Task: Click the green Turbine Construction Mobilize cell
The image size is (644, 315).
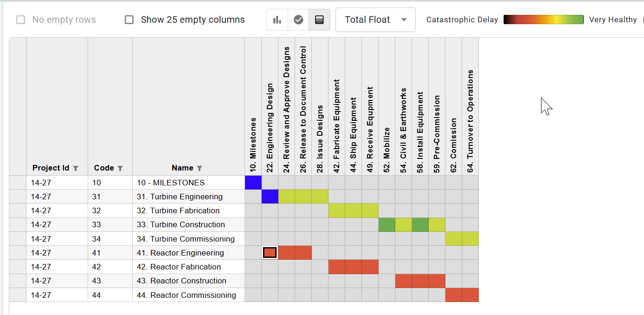Action: (x=386, y=224)
